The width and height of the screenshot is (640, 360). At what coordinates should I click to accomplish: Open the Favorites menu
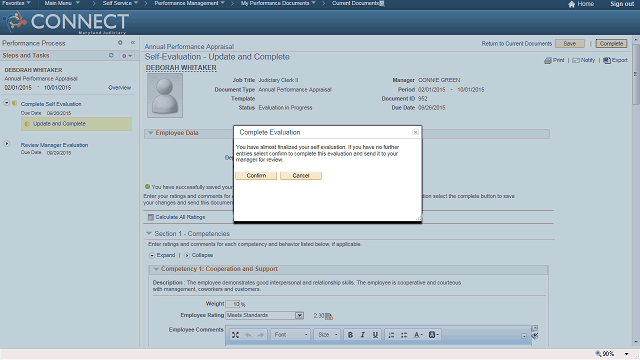click(x=16, y=3)
